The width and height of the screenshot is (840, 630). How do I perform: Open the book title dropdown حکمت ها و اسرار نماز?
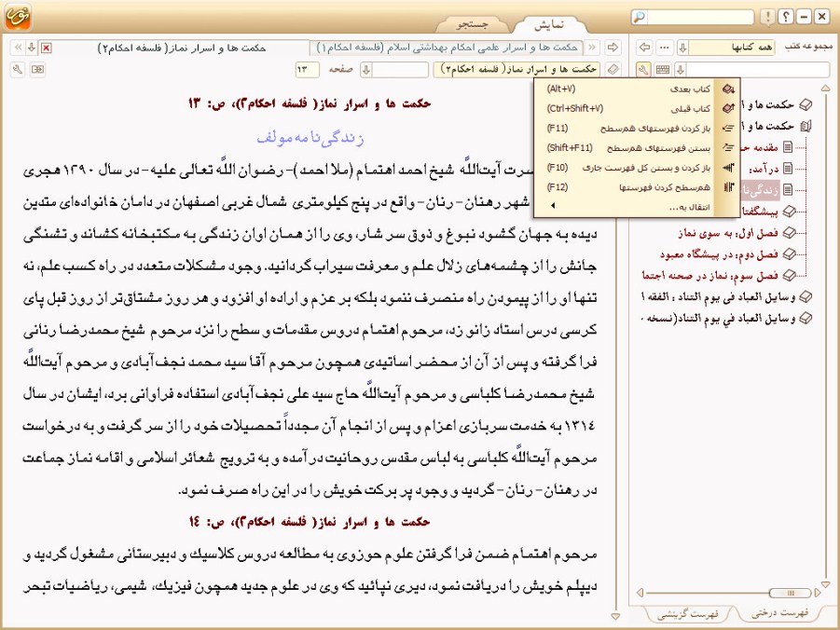[x=518, y=69]
